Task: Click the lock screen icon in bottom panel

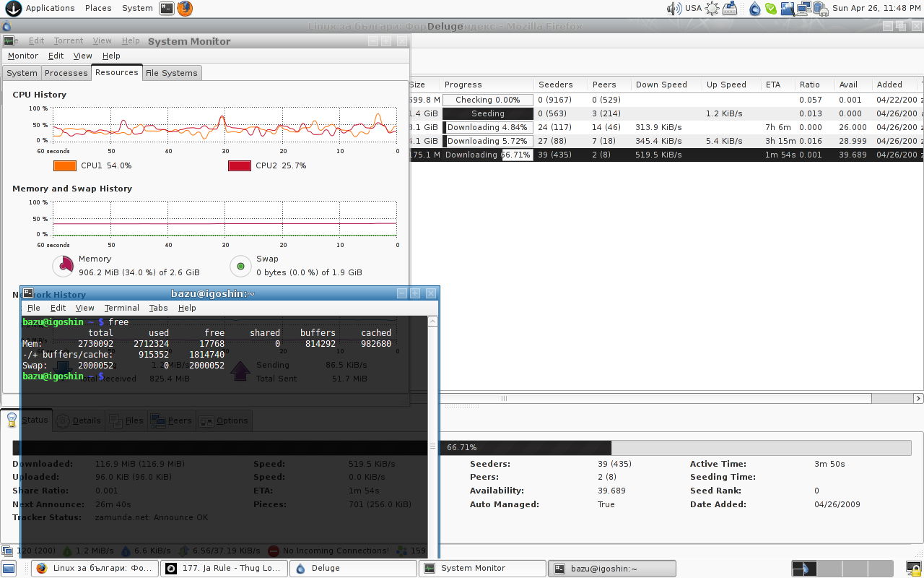Action: pyautogui.click(x=914, y=569)
